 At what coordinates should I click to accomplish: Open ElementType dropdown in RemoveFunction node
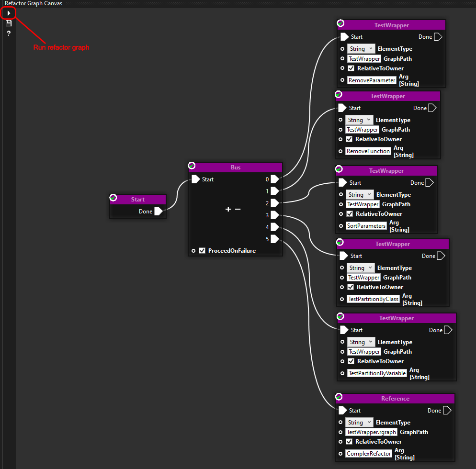(360, 120)
